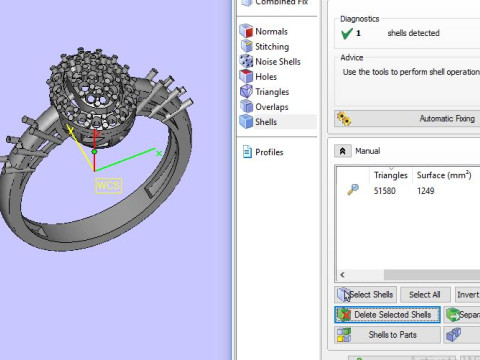Open the Profiles page icon

247,152
